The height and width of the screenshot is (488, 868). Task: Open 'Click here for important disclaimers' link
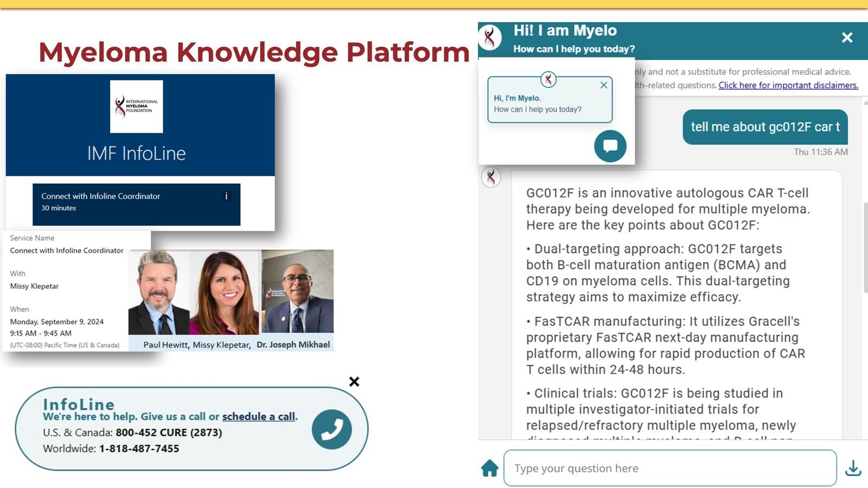click(788, 85)
